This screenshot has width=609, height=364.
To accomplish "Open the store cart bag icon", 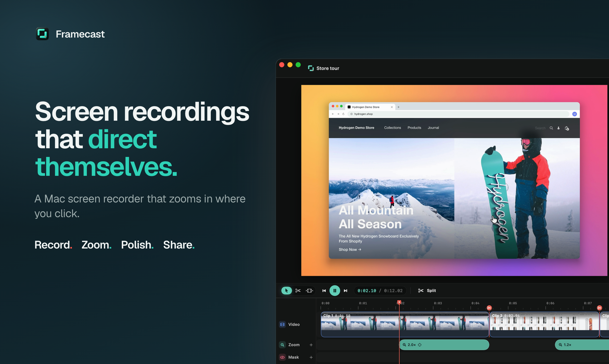I will [x=567, y=128].
